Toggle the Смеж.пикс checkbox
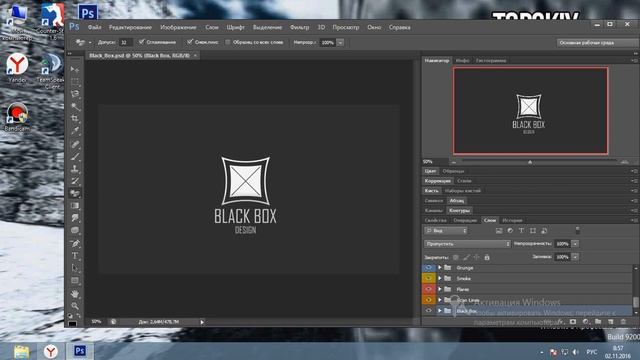Screen dimensions: 640x360 (189, 42)
